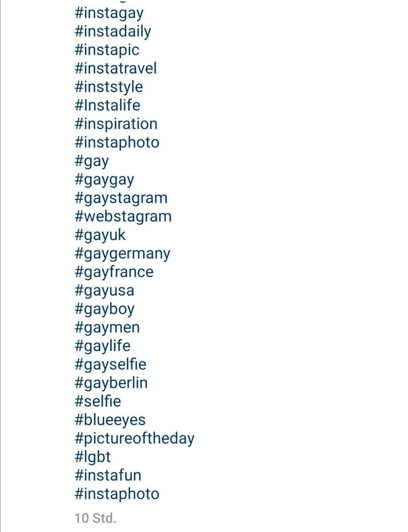This screenshot has height=532, width=408.
Task: Tap the #Instalife hashtag
Action: (x=107, y=106)
